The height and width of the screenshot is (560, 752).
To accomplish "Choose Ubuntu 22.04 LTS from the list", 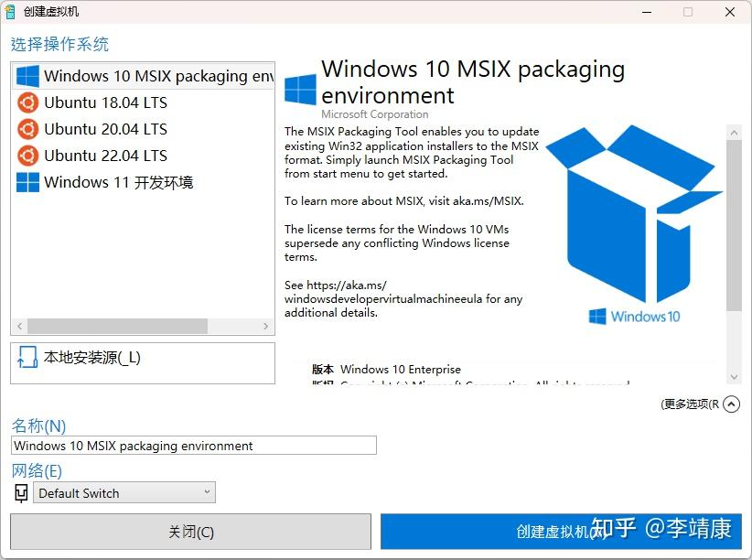I will click(143, 156).
